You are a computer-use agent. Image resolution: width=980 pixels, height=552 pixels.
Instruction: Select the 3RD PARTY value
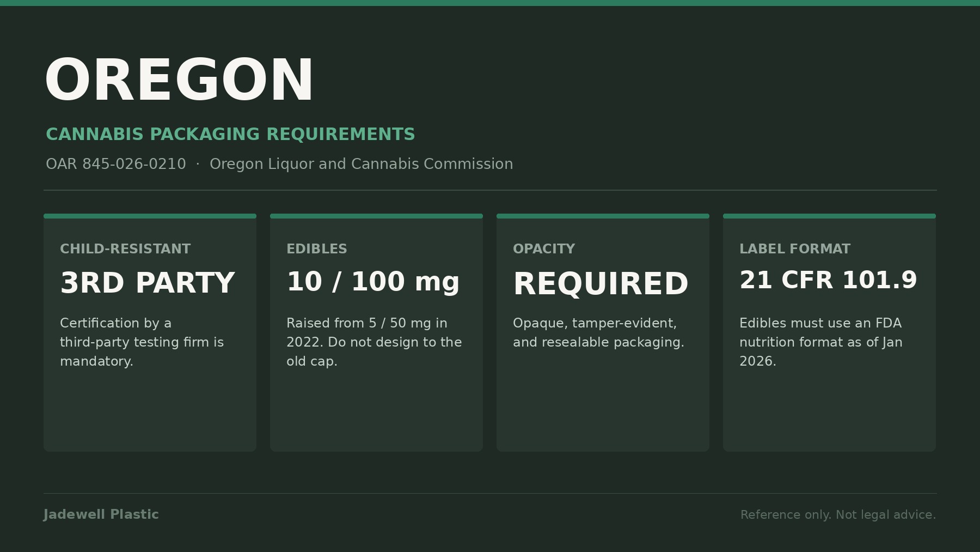(x=147, y=283)
